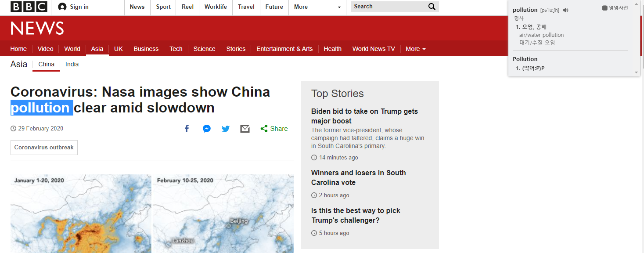The image size is (644, 253).
Task: Toggle the 영영사전 checkbox in dictionary popup
Action: point(604,8)
